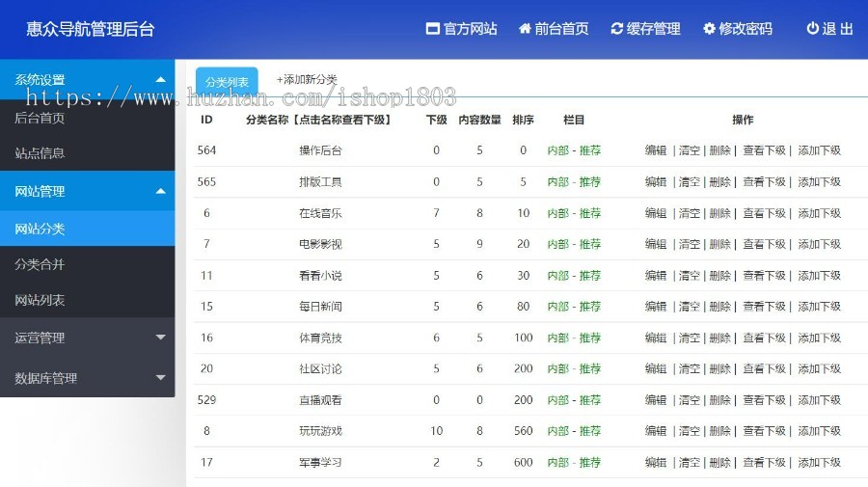Click 编辑 for the 军事学习 row
The height and width of the screenshot is (487, 868).
(656, 463)
